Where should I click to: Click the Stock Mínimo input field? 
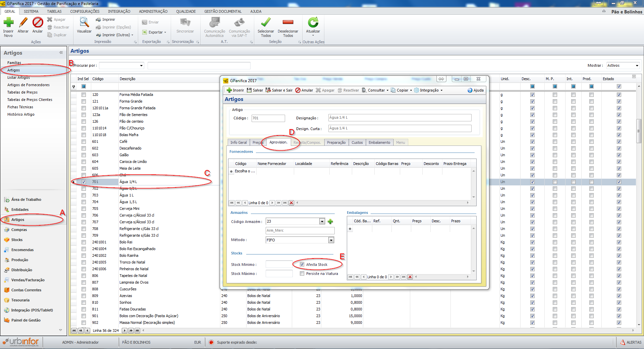(279, 265)
